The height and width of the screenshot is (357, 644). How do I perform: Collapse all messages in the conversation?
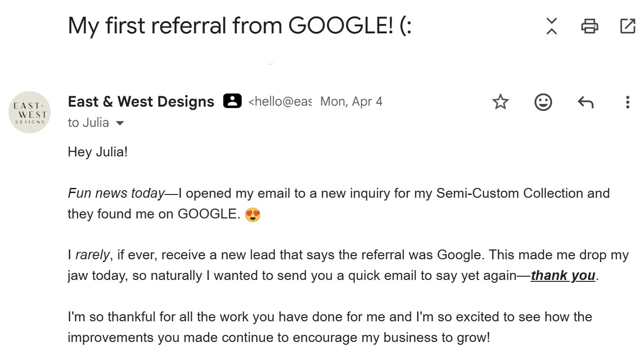pyautogui.click(x=552, y=26)
